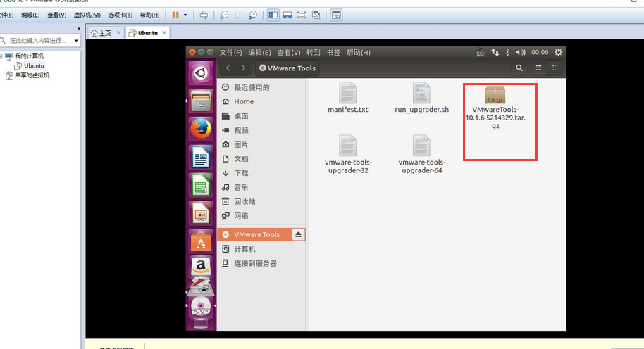Screen dimensions: 644x349
Task: Focus the library search input field
Action: click(41, 41)
